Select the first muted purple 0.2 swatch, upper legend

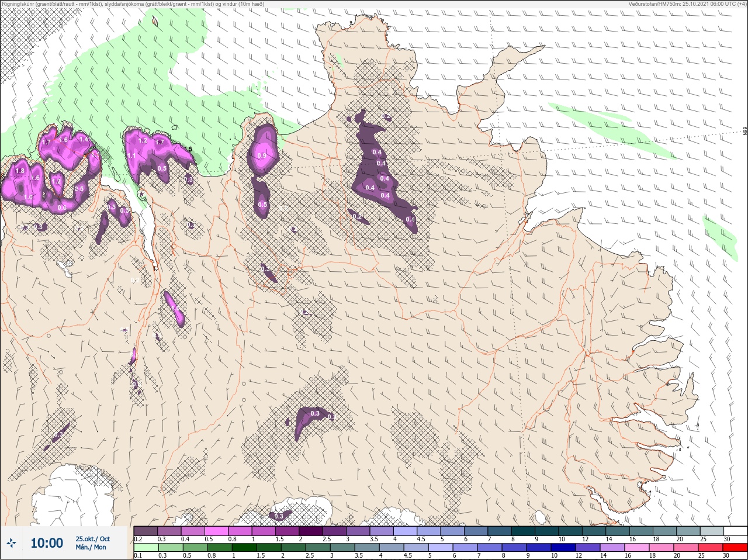146,531
